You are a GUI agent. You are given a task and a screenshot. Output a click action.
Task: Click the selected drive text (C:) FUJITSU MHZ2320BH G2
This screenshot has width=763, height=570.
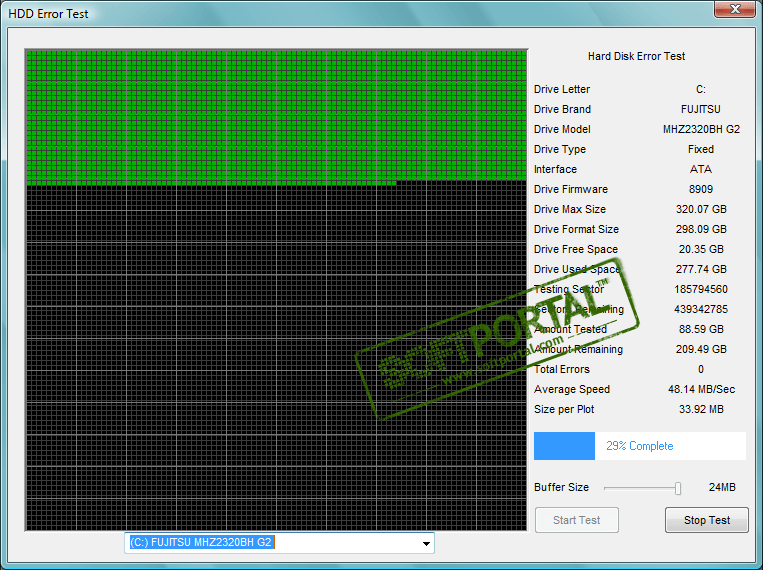200,542
